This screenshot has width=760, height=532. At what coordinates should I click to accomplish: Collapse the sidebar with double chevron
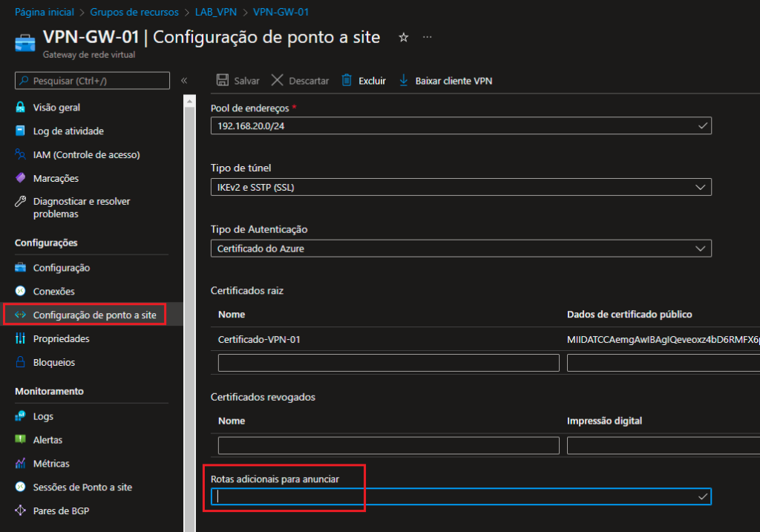(184, 81)
